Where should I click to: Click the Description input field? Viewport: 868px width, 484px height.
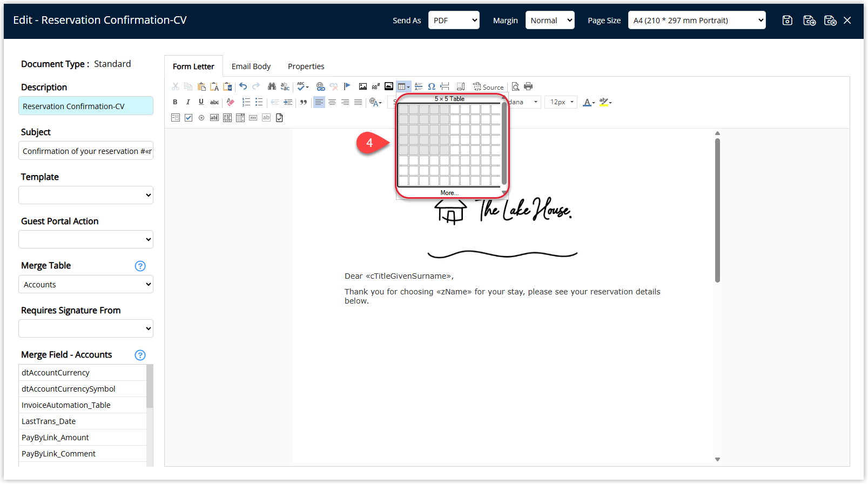click(x=86, y=106)
